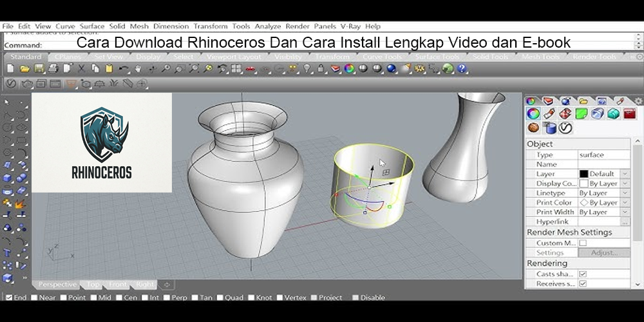This screenshot has width=644, height=322.
Task: Open the Print Width dropdown
Action: tap(625, 212)
